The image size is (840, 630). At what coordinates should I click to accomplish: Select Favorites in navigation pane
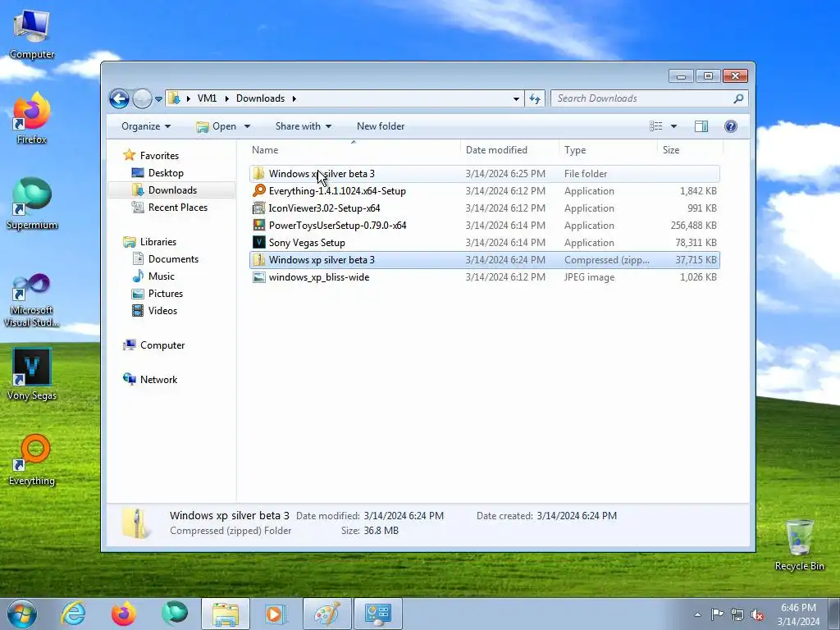160,156
